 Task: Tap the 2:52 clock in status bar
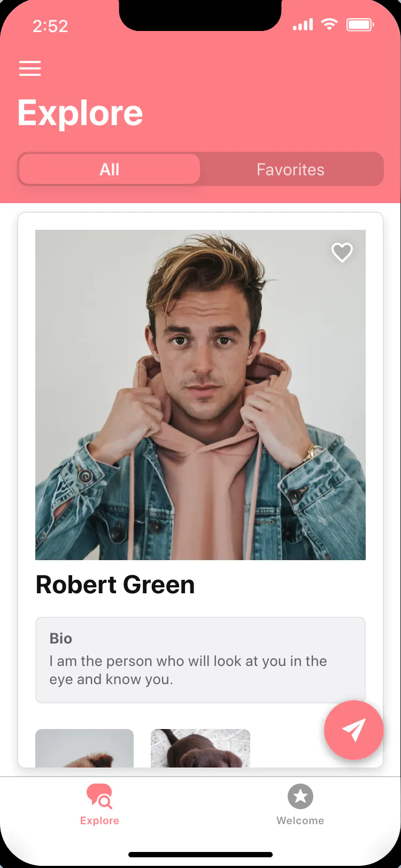(50, 26)
